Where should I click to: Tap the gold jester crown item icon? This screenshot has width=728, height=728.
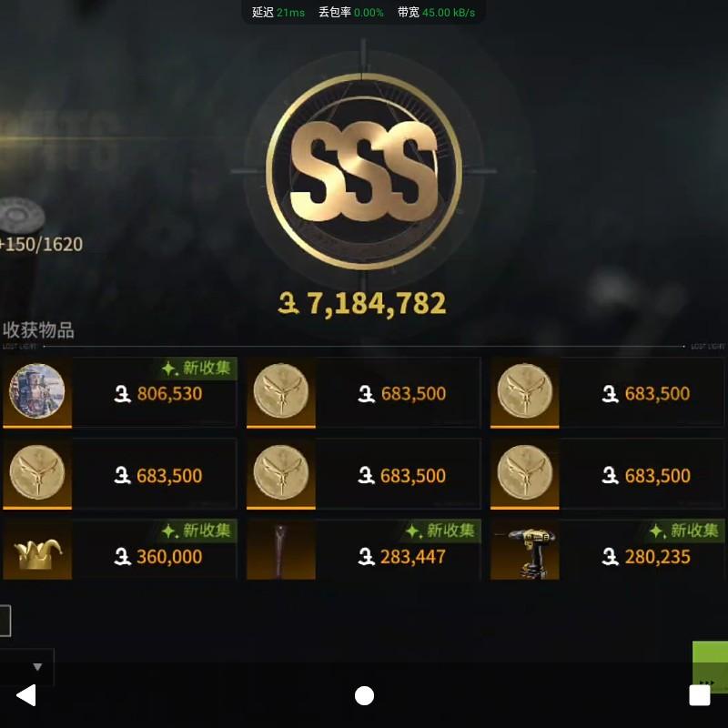pyautogui.click(x=37, y=551)
